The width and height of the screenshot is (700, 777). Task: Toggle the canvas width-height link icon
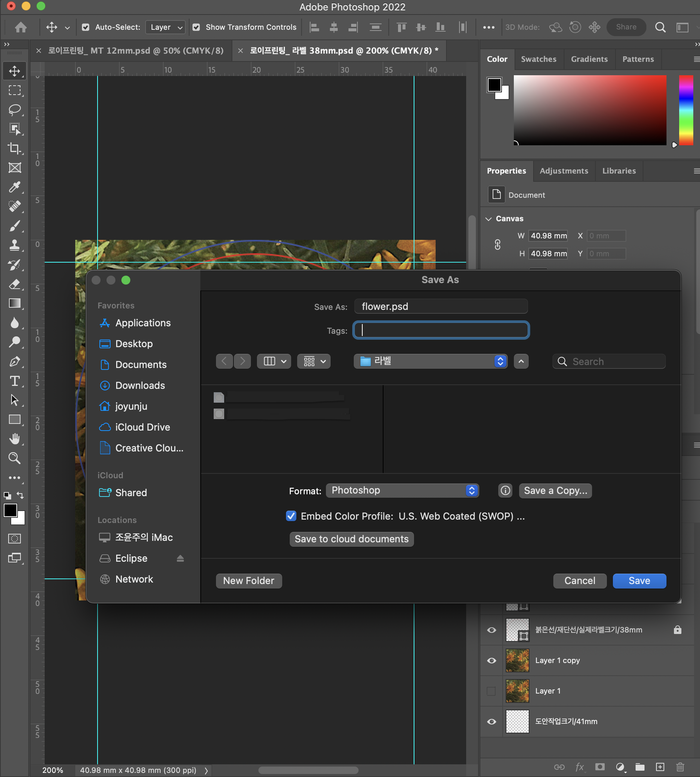pos(497,244)
